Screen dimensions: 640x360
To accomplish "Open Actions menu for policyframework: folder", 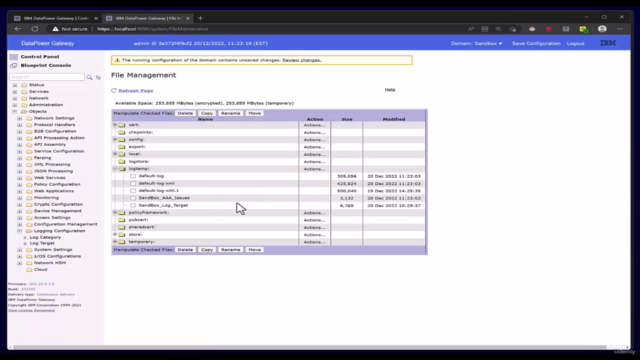I will pos(314,213).
